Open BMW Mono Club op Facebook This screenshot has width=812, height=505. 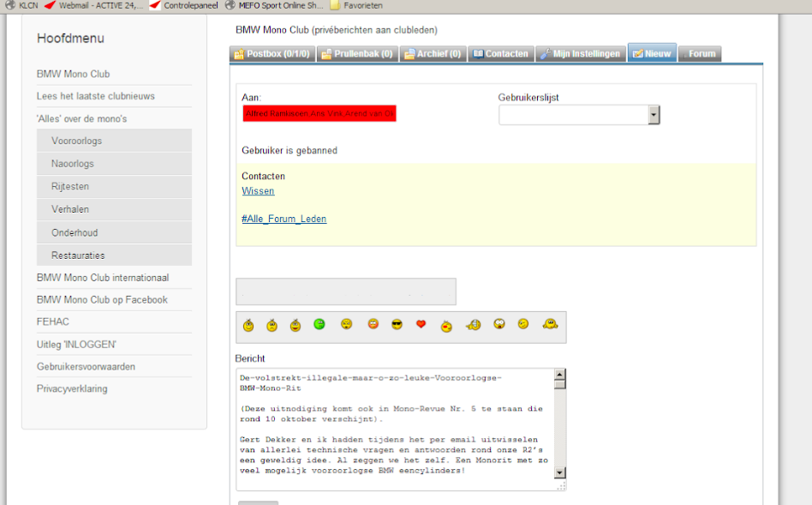point(102,300)
